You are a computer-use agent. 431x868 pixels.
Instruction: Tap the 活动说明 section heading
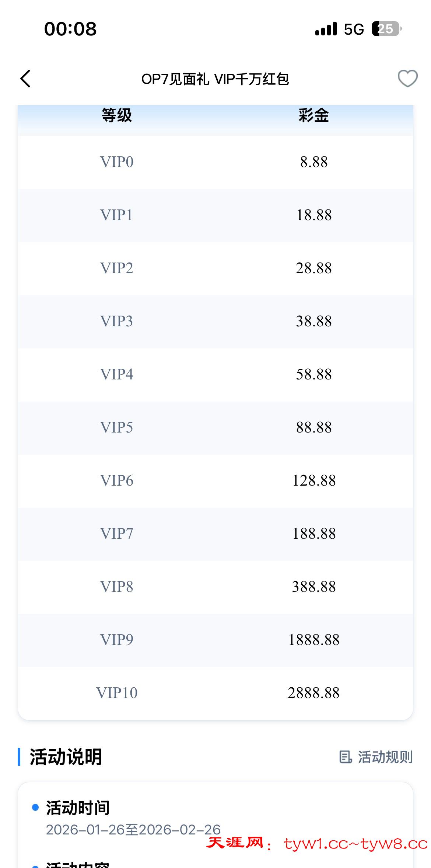[66, 757]
